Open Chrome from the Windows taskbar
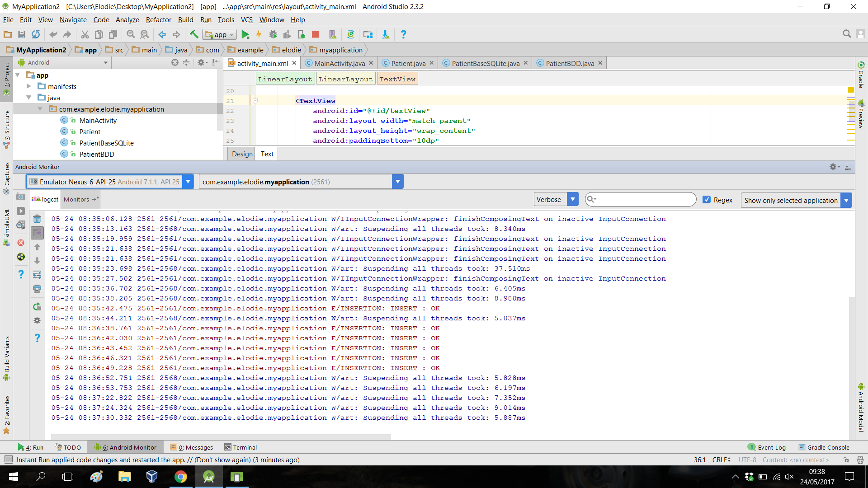This screenshot has width=868, height=488. point(180,477)
